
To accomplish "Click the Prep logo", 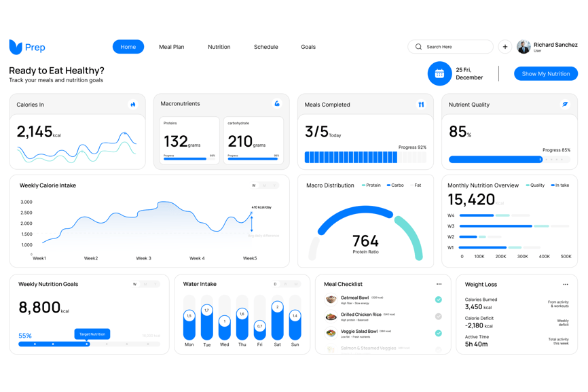I will [27, 47].
